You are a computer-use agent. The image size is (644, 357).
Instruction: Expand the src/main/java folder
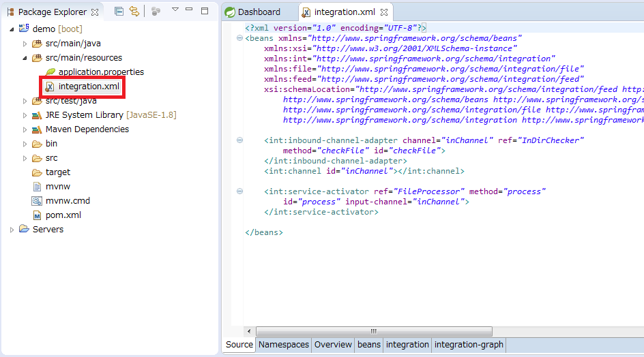25,44
